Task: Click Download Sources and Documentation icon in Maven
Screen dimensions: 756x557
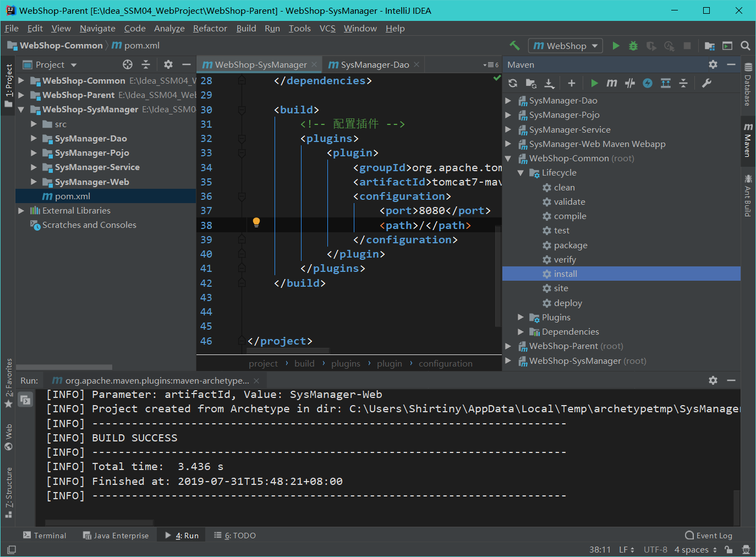Action: point(549,83)
